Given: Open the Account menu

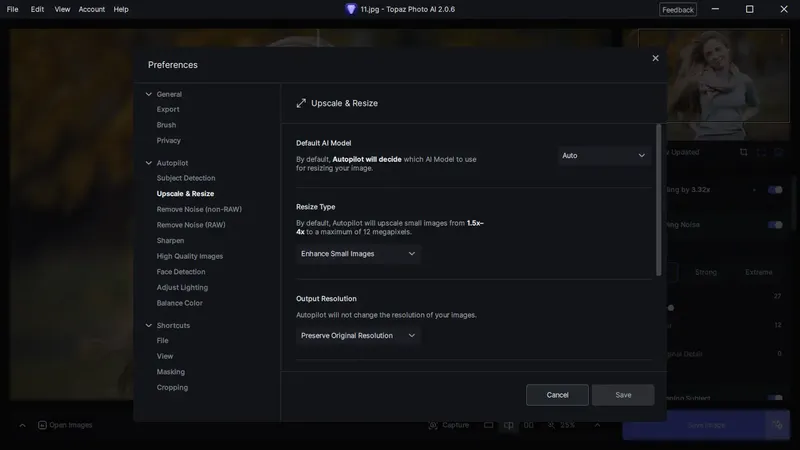Looking at the screenshot, I should click(x=91, y=9).
